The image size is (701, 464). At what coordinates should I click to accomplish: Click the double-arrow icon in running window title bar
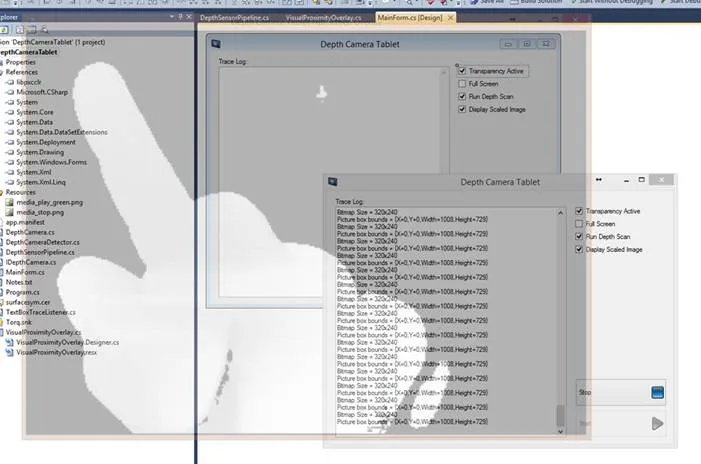tap(599, 180)
